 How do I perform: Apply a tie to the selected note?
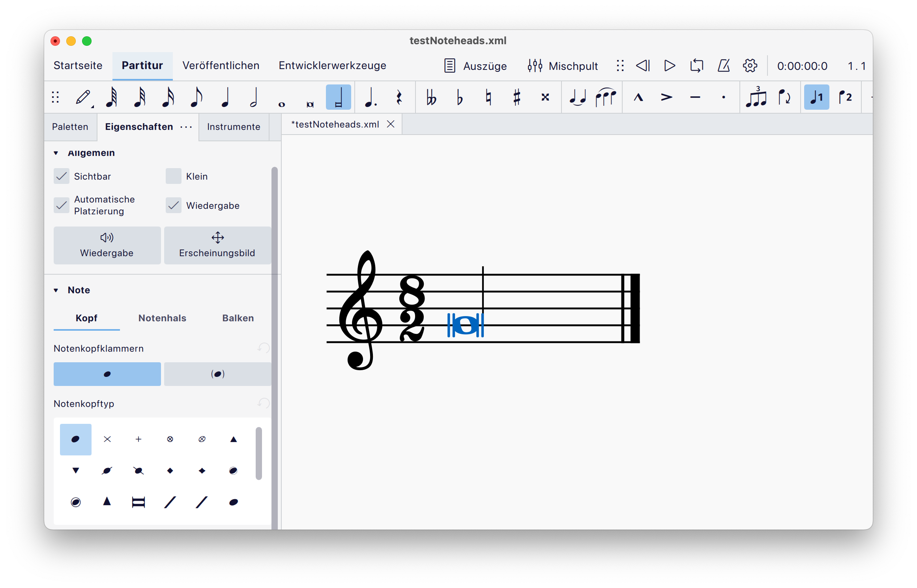[x=577, y=97]
